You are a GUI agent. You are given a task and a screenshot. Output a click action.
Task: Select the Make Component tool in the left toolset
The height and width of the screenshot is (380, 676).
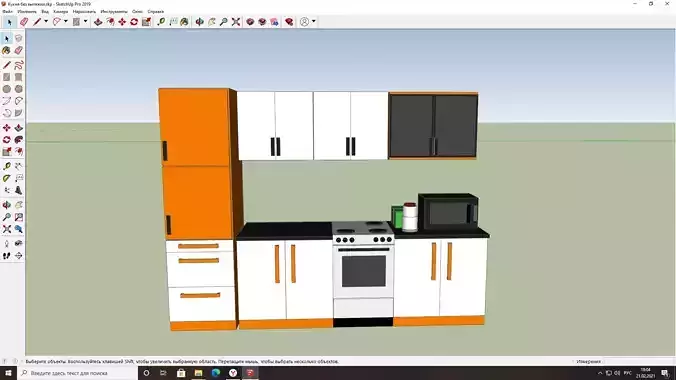click(x=19, y=38)
